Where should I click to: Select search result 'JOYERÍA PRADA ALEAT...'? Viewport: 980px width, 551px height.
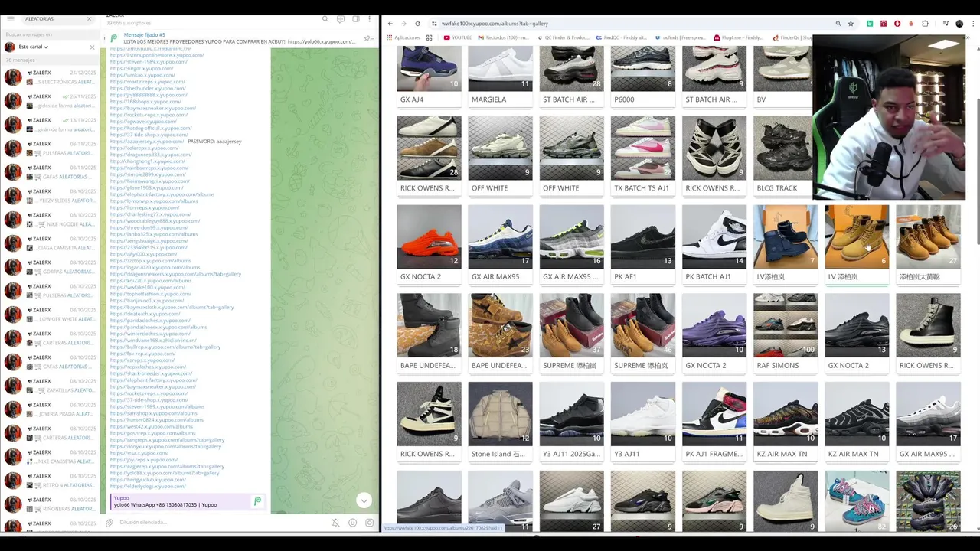coord(50,409)
